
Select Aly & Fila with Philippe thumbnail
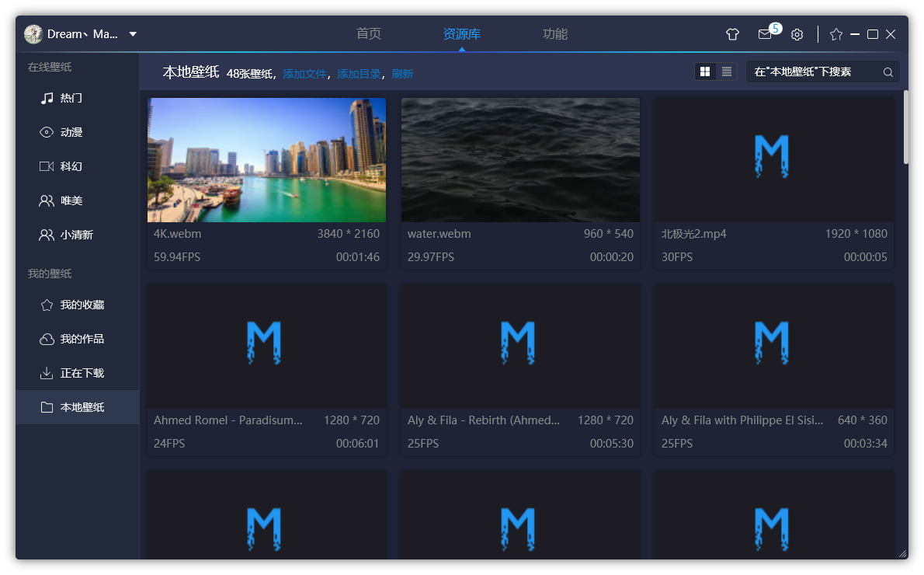[774, 347]
